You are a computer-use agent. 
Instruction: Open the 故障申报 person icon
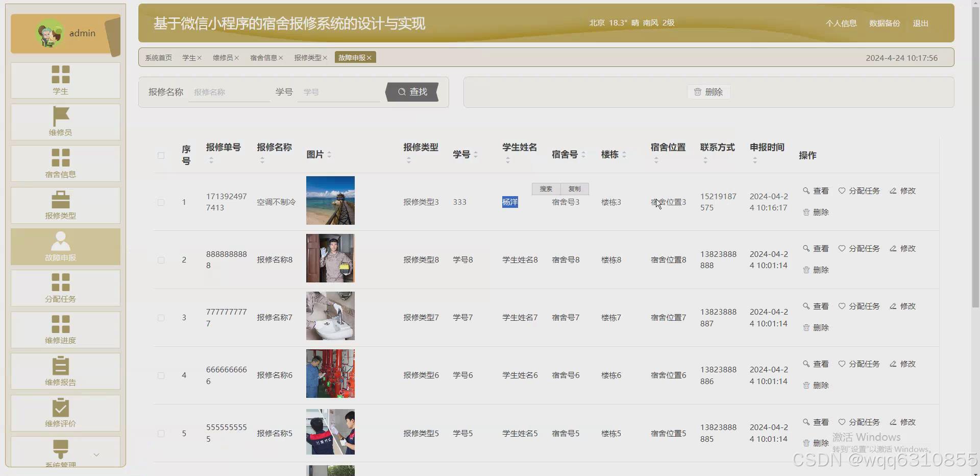click(60, 241)
